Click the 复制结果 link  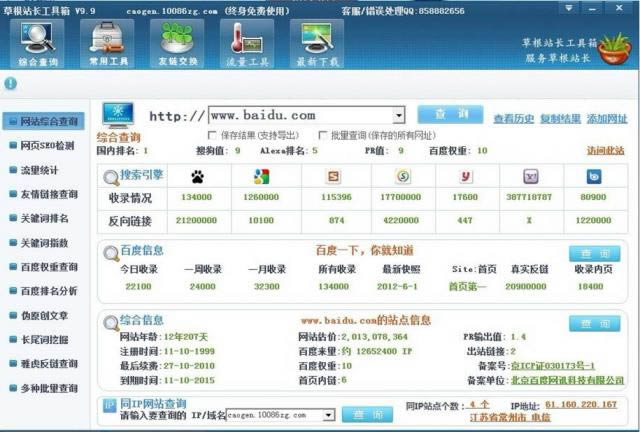pyautogui.click(x=560, y=119)
